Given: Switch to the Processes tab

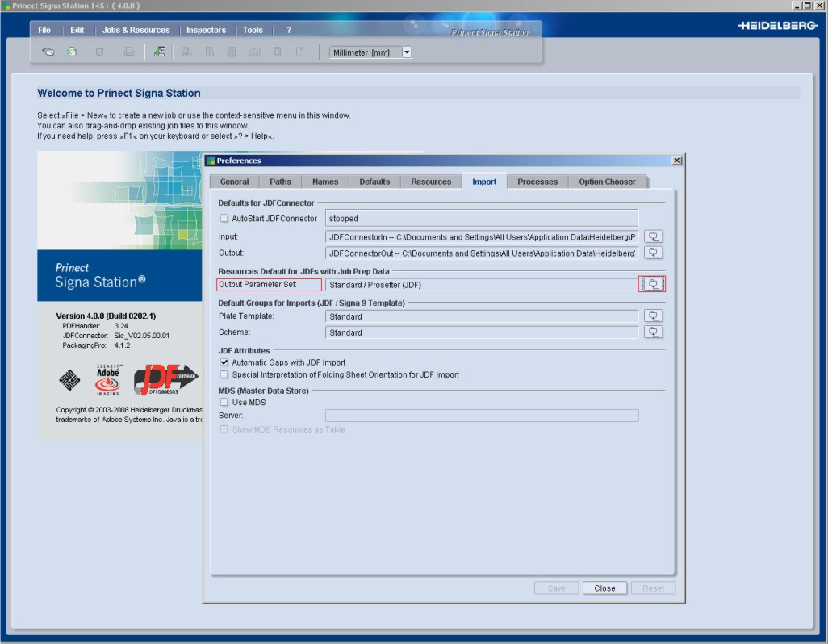Looking at the screenshot, I should click(x=537, y=182).
